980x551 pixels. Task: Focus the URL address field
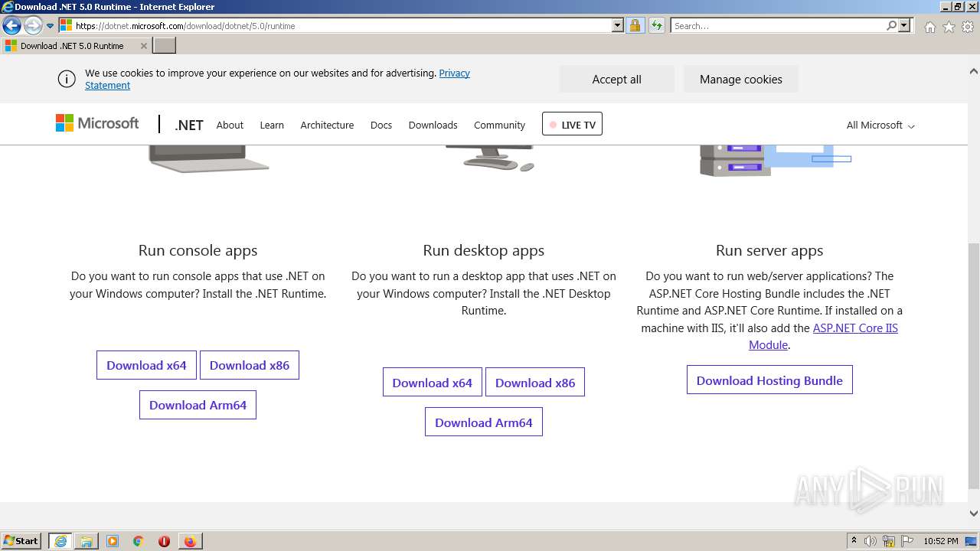343,25
